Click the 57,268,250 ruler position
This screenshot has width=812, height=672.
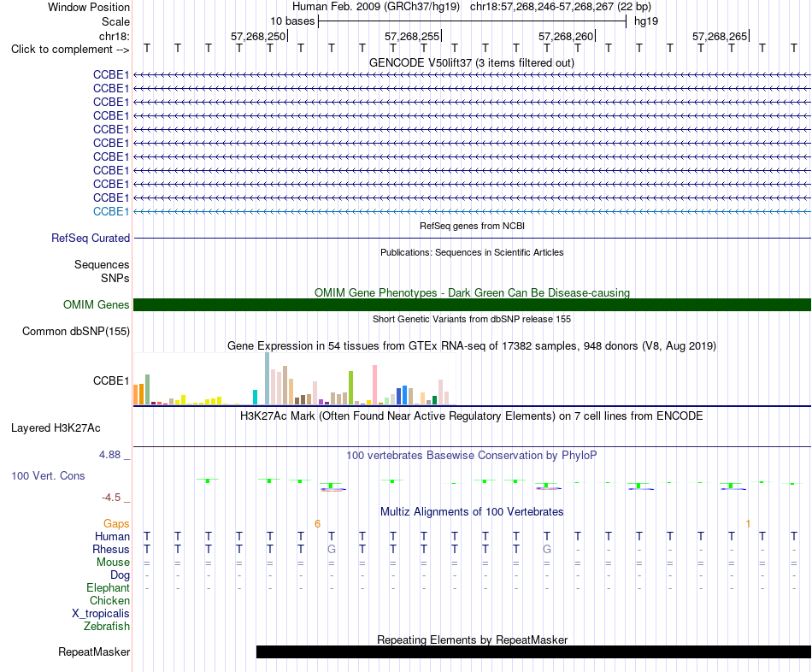pyautogui.click(x=258, y=36)
